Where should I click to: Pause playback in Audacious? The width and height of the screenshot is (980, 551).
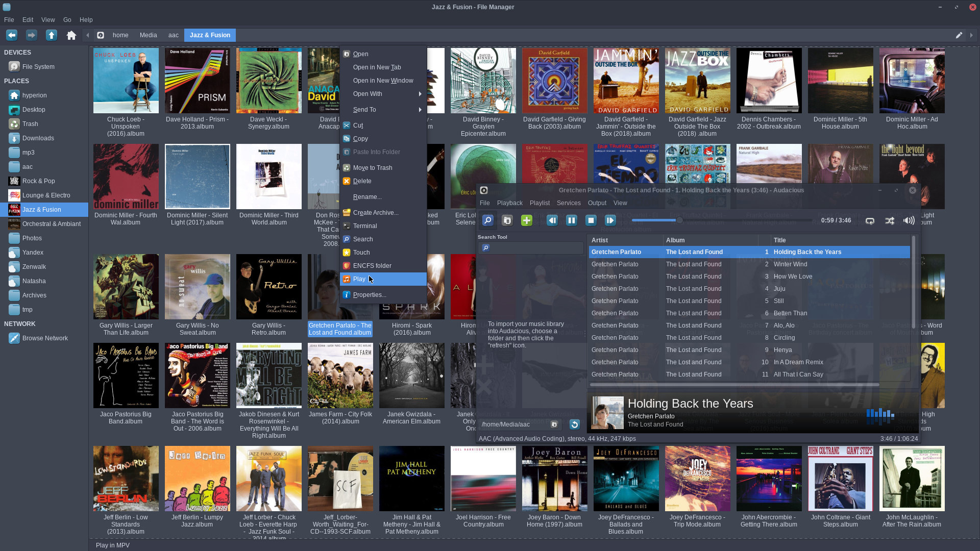tap(572, 220)
